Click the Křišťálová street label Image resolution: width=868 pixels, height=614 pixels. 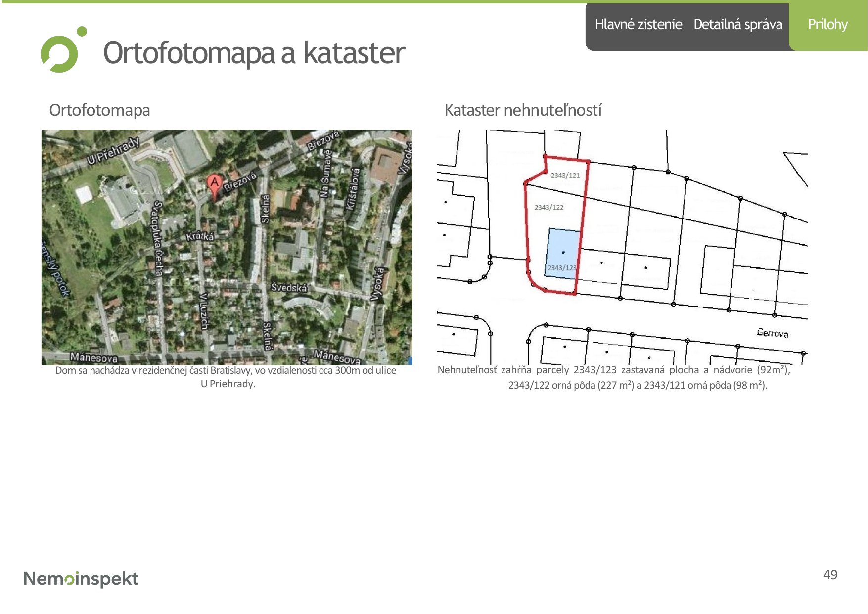point(353,188)
